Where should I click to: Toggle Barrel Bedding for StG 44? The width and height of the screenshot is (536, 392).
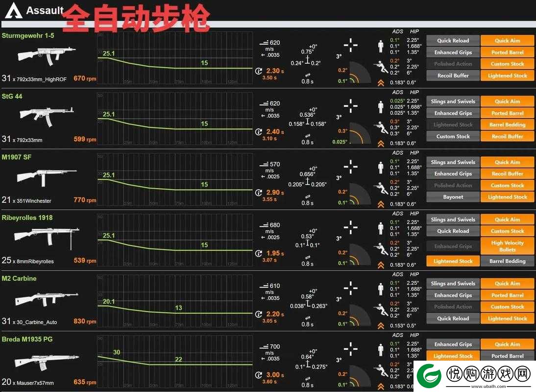point(507,125)
